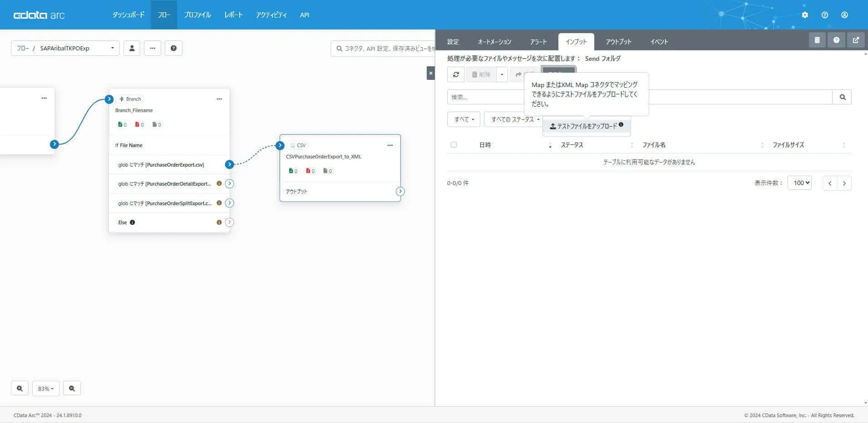
Task: Open the connector panel in a new window
Action: (x=856, y=40)
